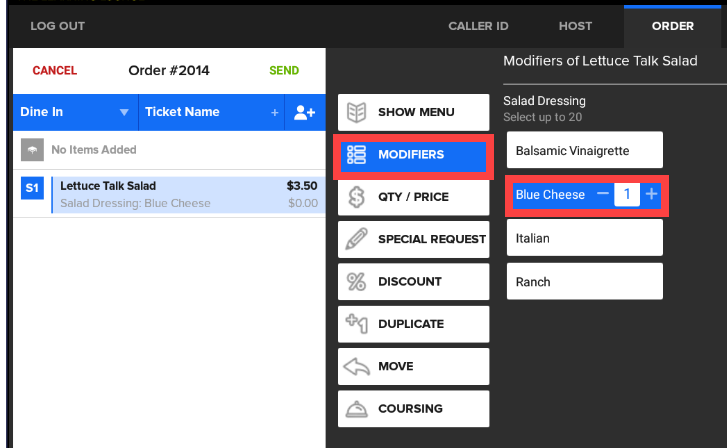Open Qty / Price editor

pos(413,197)
